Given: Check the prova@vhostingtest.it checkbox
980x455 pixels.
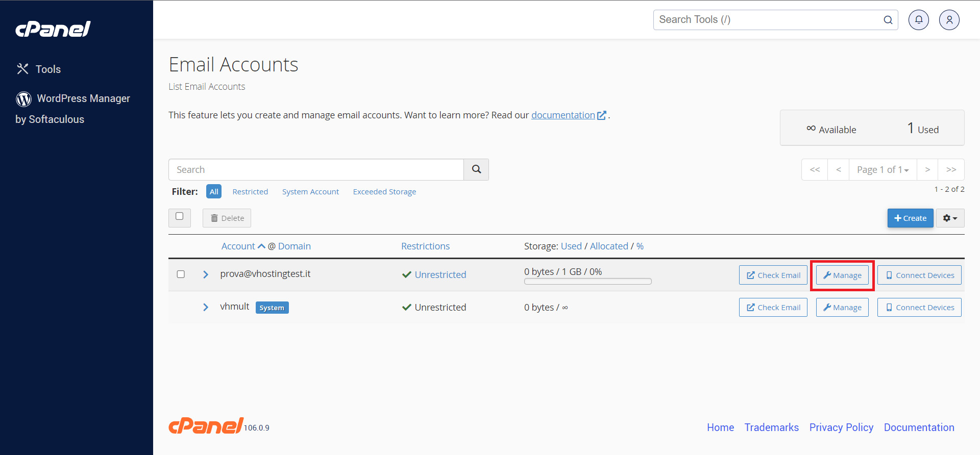Looking at the screenshot, I should [181, 274].
